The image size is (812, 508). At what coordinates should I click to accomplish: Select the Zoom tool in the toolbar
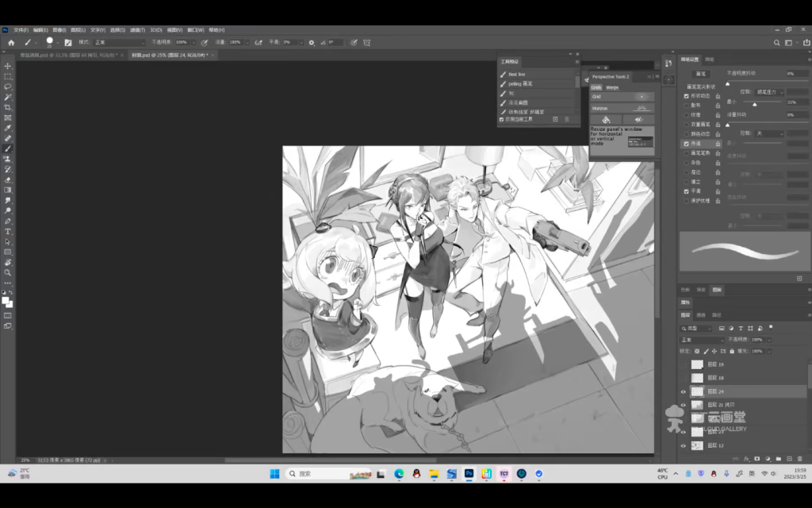pyautogui.click(x=8, y=272)
